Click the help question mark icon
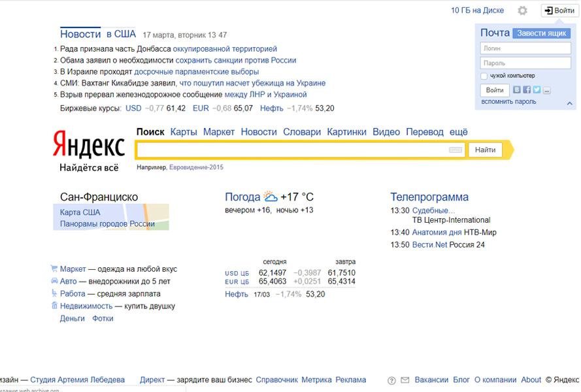Image resolution: width=581 pixels, height=392 pixels. (x=391, y=380)
